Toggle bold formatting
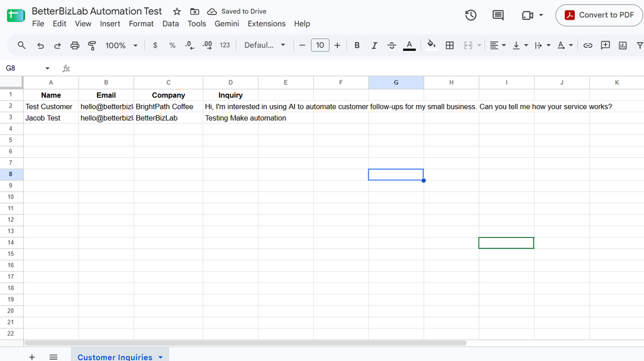 pyautogui.click(x=357, y=45)
